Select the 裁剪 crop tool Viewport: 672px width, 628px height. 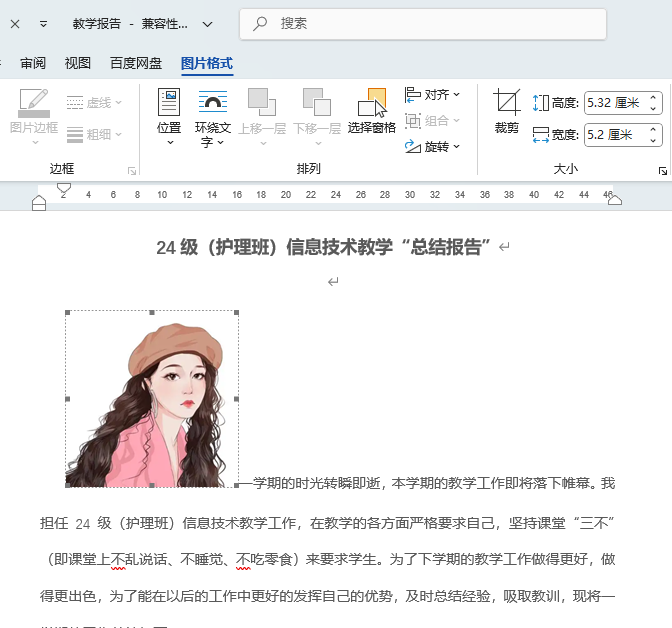(x=507, y=111)
